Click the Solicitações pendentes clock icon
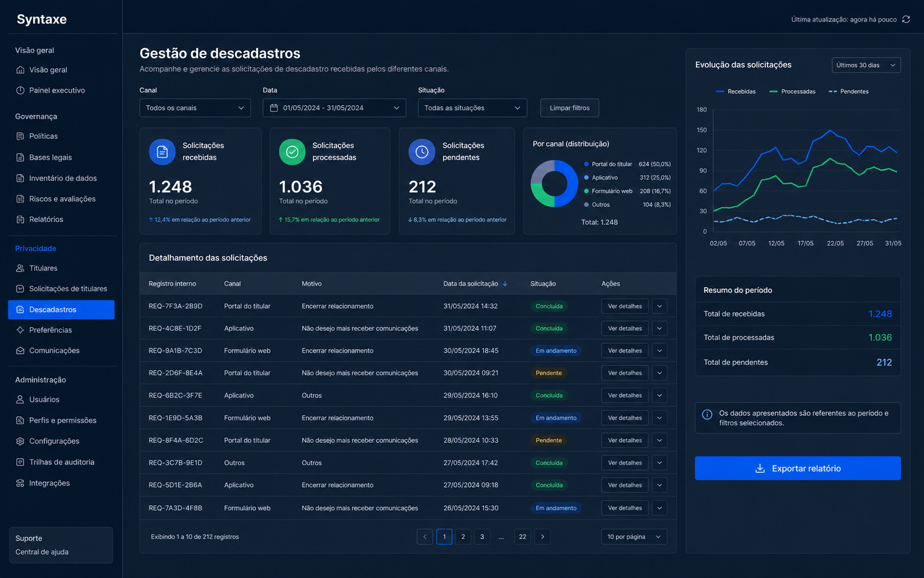The image size is (924, 578). [422, 152]
